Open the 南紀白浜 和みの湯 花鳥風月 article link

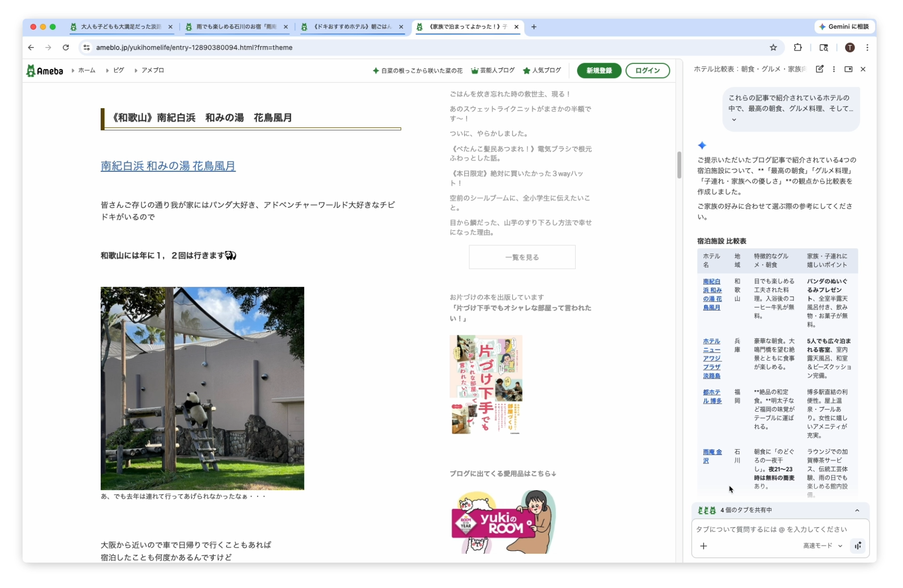(168, 166)
